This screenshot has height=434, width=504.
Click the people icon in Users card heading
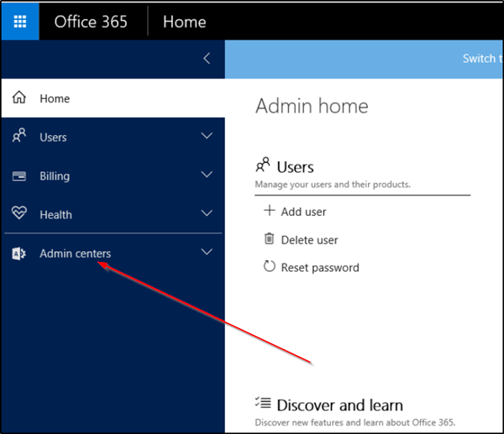coord(263,165)
